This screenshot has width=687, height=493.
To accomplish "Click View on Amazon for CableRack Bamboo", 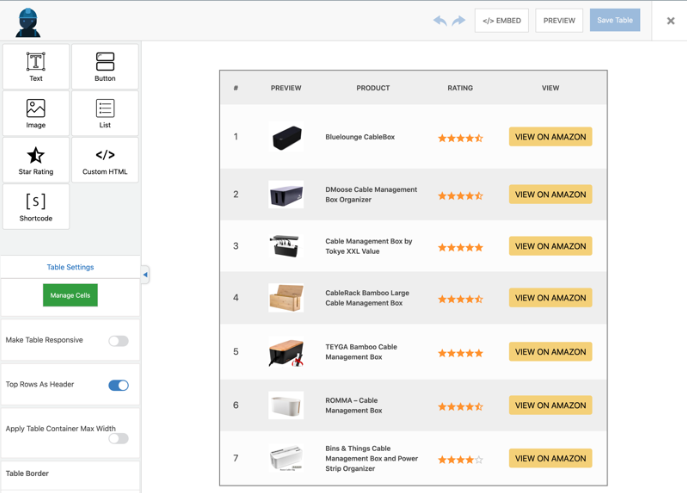I will (550, 298).
